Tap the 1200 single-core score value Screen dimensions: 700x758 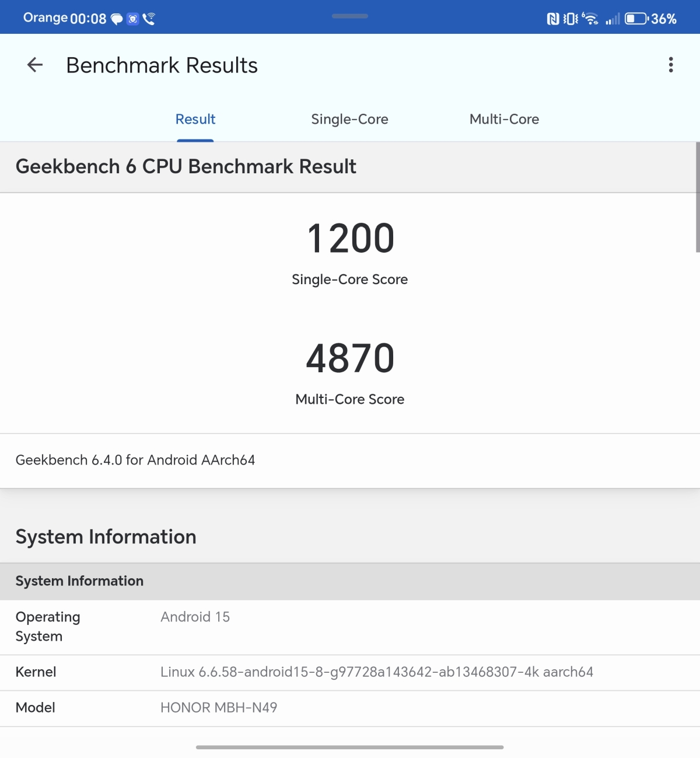pos(351,238)
